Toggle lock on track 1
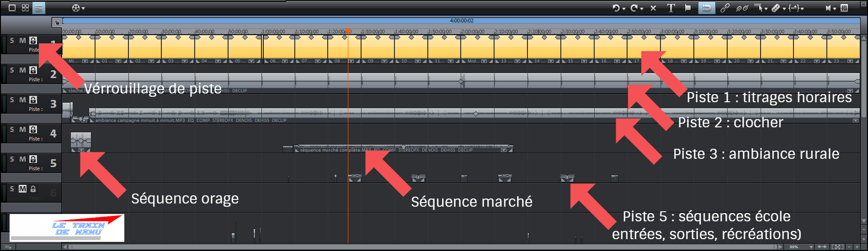 [x=33, y=41]
